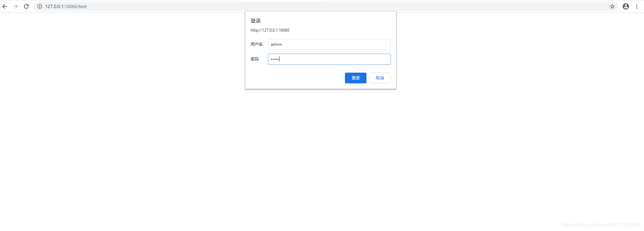Click the 密码 label
This screenshot has width=644, height=231.
(x=255, y=59)
